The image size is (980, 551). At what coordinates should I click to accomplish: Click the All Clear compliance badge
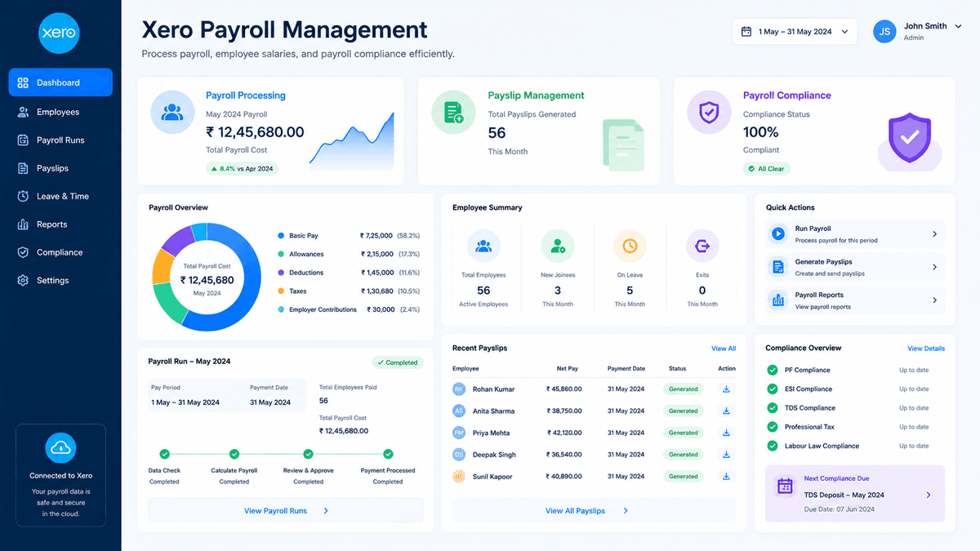pyautogui.click(x=767, y=169)
